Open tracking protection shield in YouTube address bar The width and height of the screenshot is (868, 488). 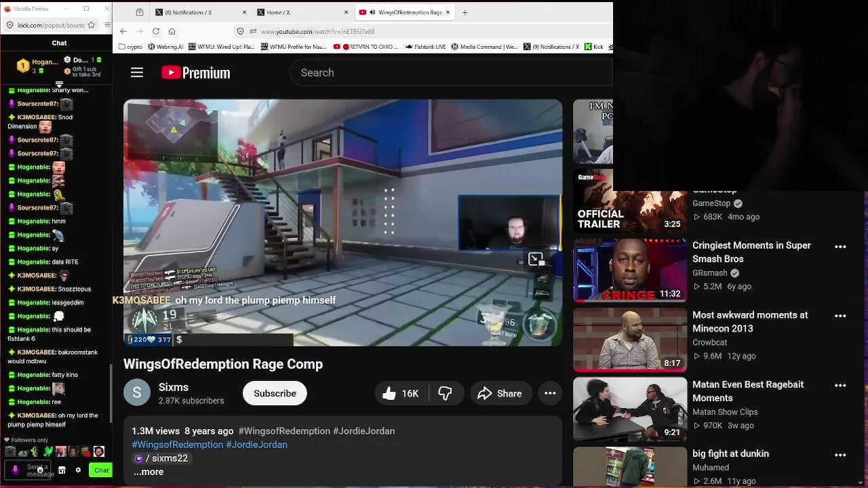coord(240,31)
